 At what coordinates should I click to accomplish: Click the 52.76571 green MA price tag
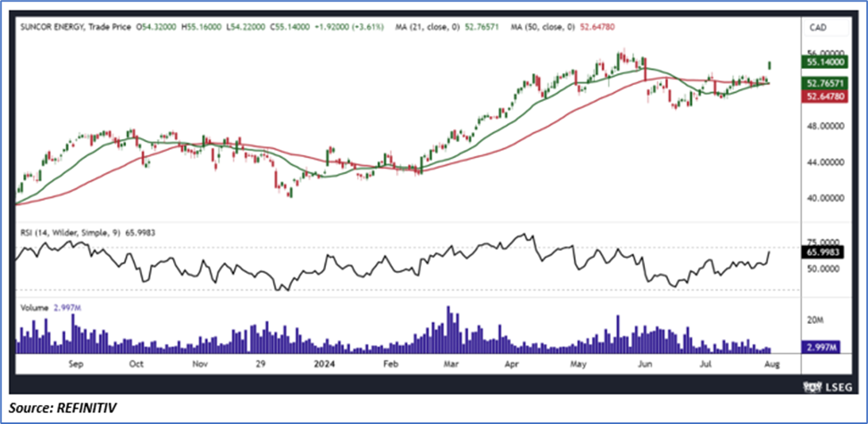click(x=825, y=83)
